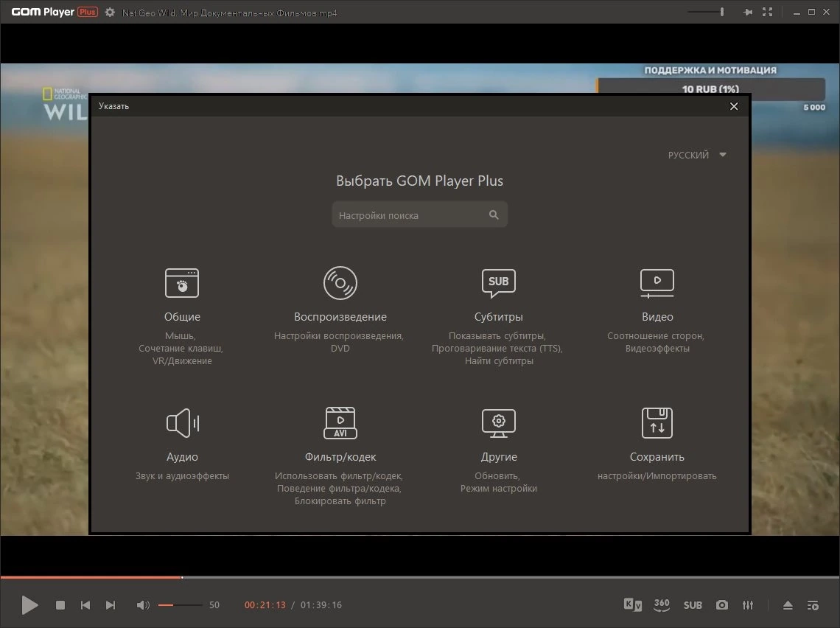Image resolution: width=840 pixels, height=628 pixels.
Task: Switch to full screen mode
Action: (768, 12)
